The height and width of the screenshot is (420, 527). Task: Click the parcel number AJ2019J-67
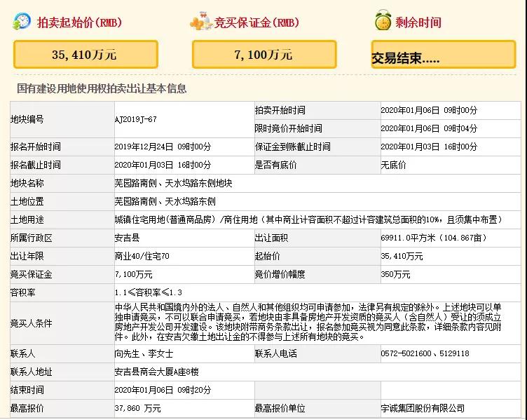tap(135, 119)
